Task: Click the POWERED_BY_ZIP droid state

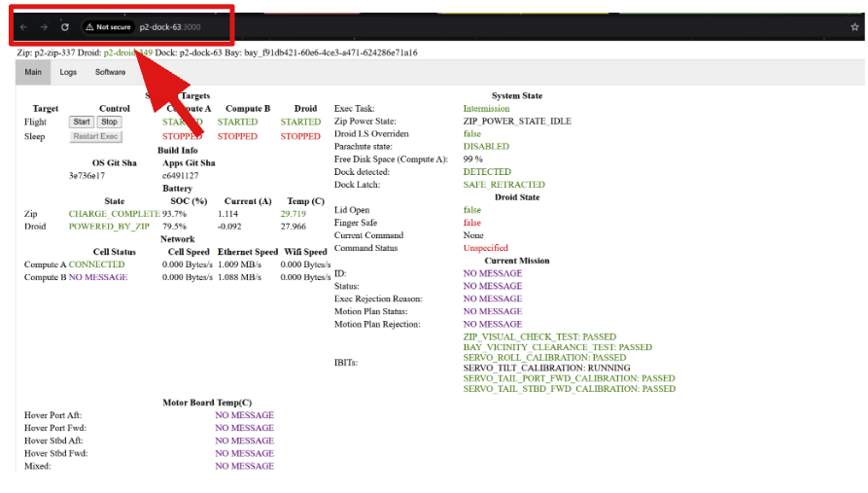Action: tap(109, 227)
